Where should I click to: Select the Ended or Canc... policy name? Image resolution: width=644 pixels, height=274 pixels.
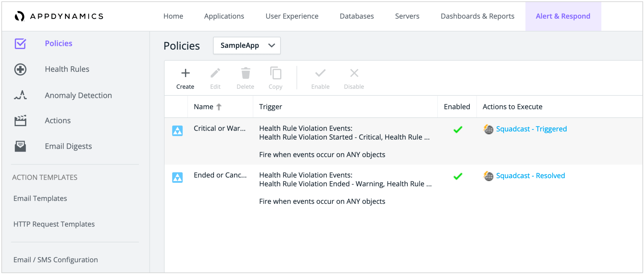[220, 175]
